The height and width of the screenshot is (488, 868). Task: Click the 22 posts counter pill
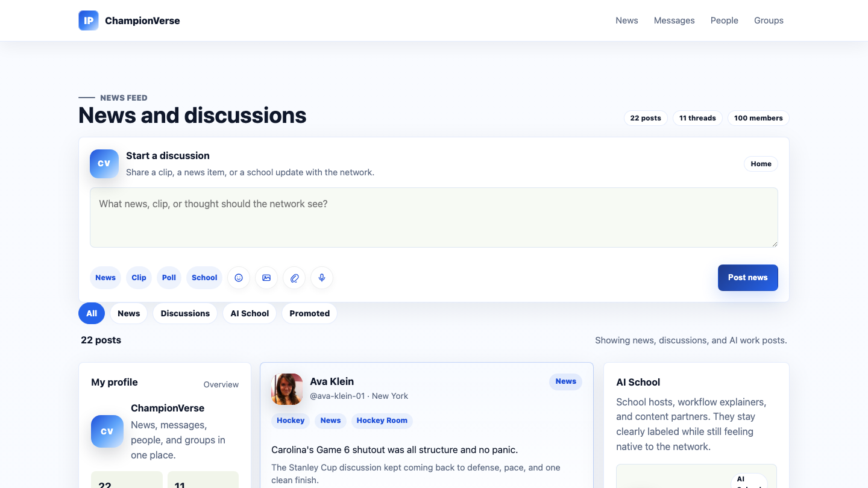[x=646, y=118]
